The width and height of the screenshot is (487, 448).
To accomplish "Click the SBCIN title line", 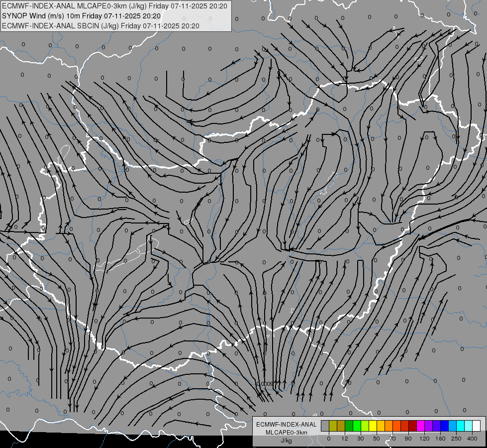I will pyautogui.click(x=100, y=26).
